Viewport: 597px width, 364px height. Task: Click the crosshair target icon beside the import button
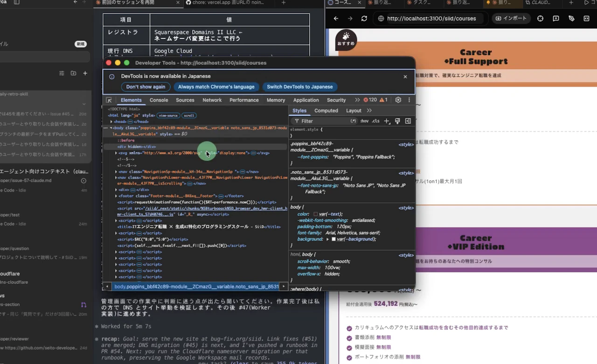(540, 19)
